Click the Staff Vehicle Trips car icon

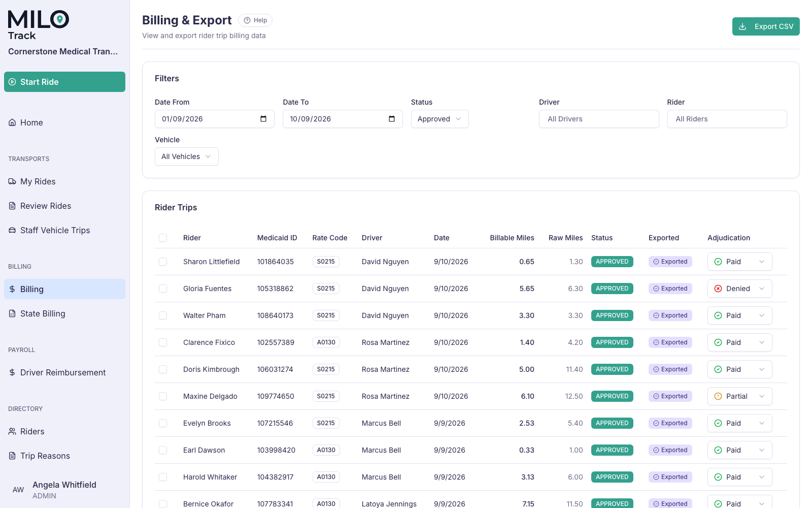coord(12,230)
